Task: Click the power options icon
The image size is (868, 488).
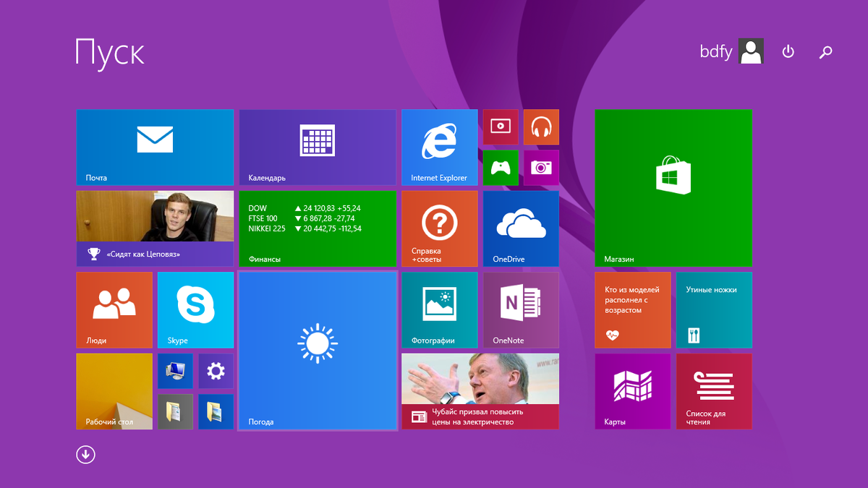Action: tap(788, 51)
